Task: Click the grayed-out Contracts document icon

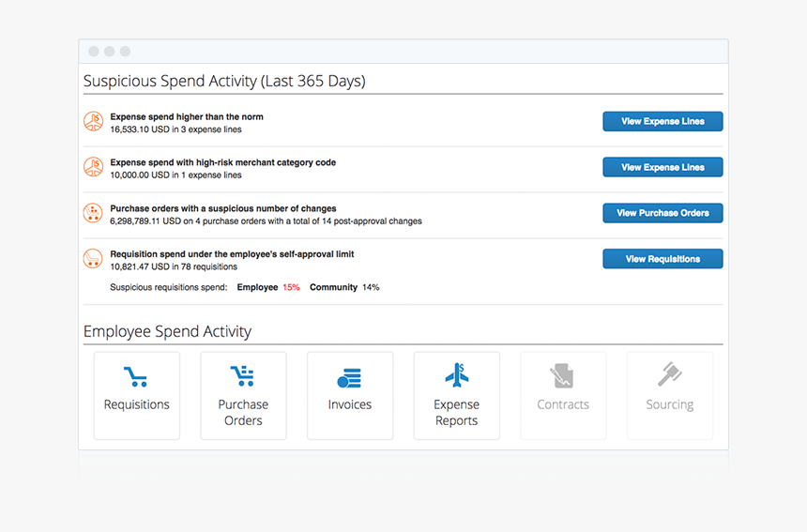Action: (x=562, y=377)
